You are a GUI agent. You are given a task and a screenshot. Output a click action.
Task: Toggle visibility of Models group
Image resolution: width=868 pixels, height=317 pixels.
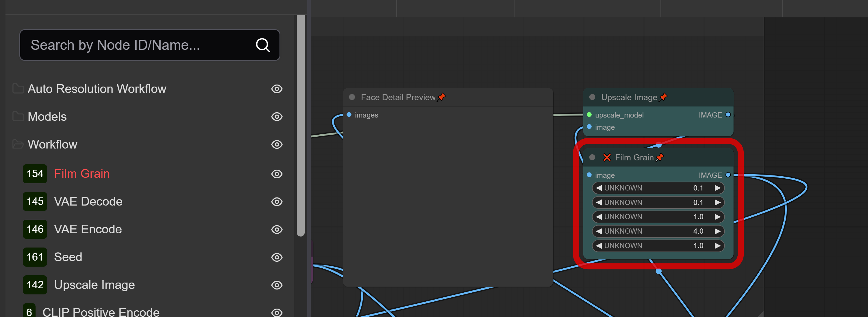(277, 116)
